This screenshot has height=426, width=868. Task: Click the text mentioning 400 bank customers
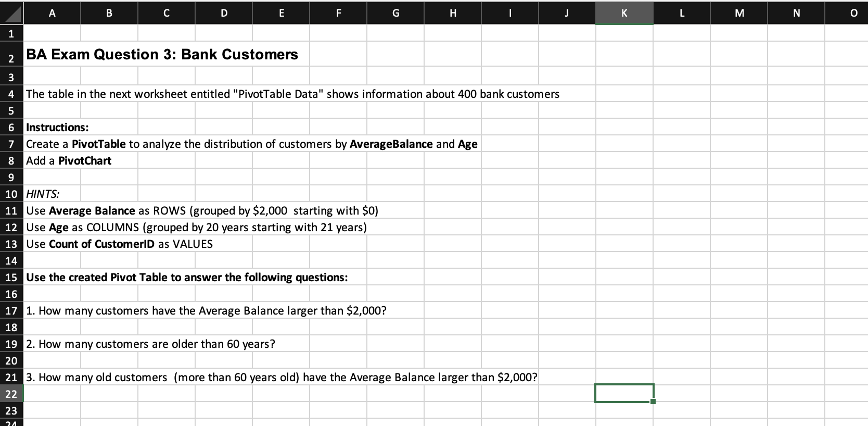(293, 94)
